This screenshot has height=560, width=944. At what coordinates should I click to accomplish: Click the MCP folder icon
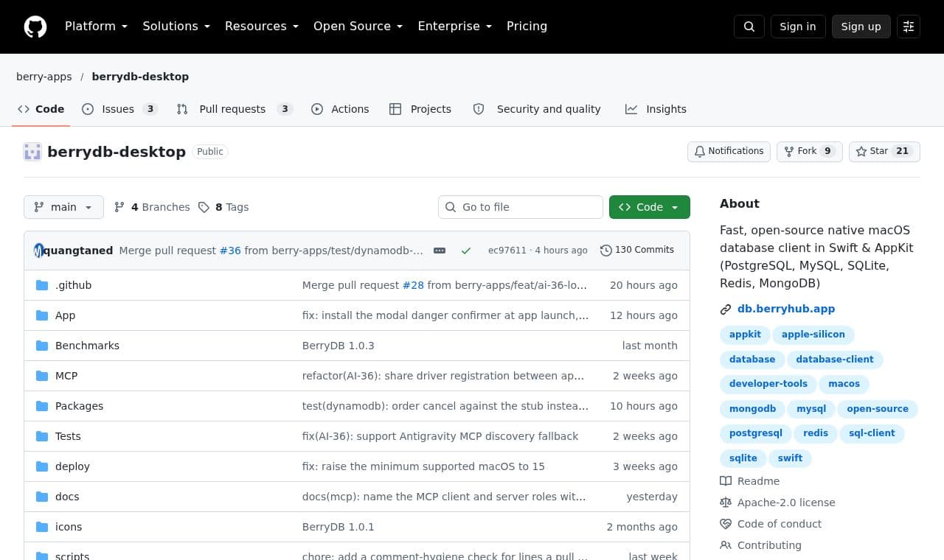(x=42, y=376)
